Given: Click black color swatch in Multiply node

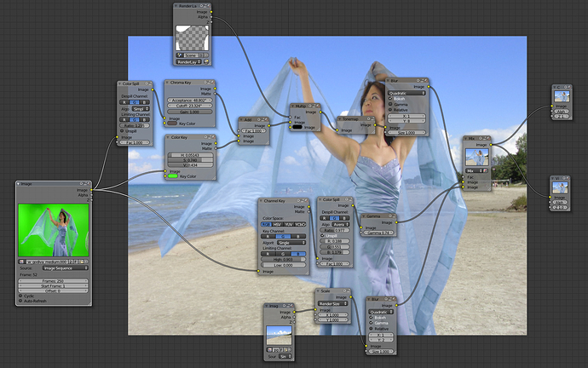Looking at the screenshot, I should coord(297,128).
